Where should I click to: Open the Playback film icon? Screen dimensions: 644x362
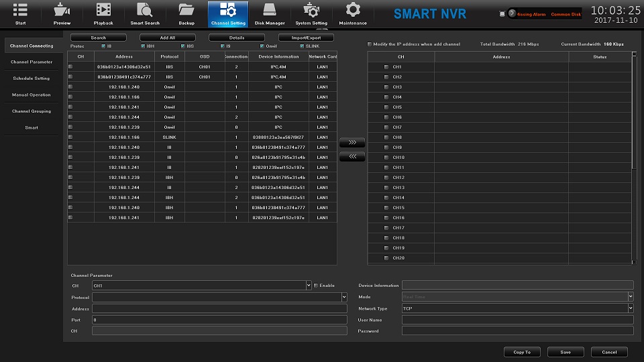click(x=103, y=10)
